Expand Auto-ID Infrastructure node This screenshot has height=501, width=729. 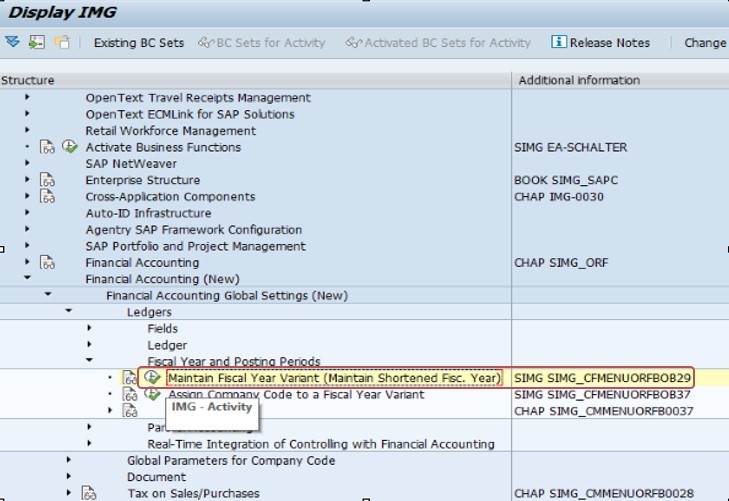[27, 212]
